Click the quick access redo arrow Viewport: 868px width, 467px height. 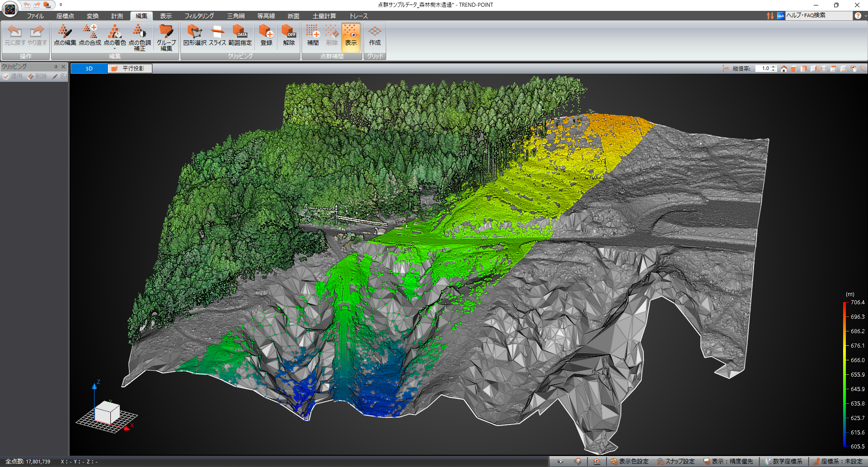37,5
